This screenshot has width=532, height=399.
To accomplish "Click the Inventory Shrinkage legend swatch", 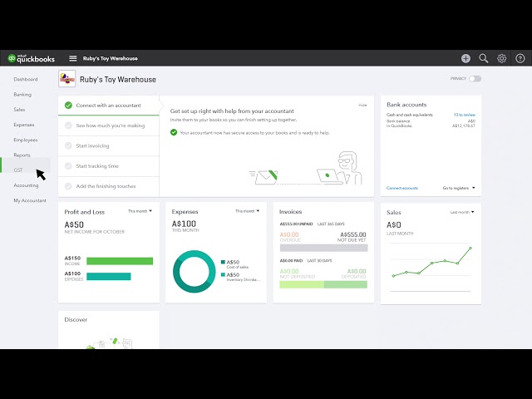I will (223, 274).
